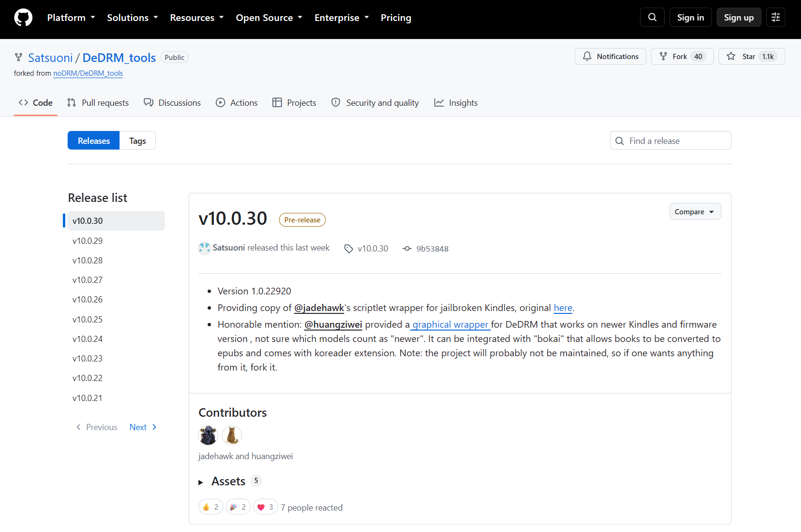Click the @jadehawk mention
The height and width of the screenshot is (532, 801).
click(319, 308)
